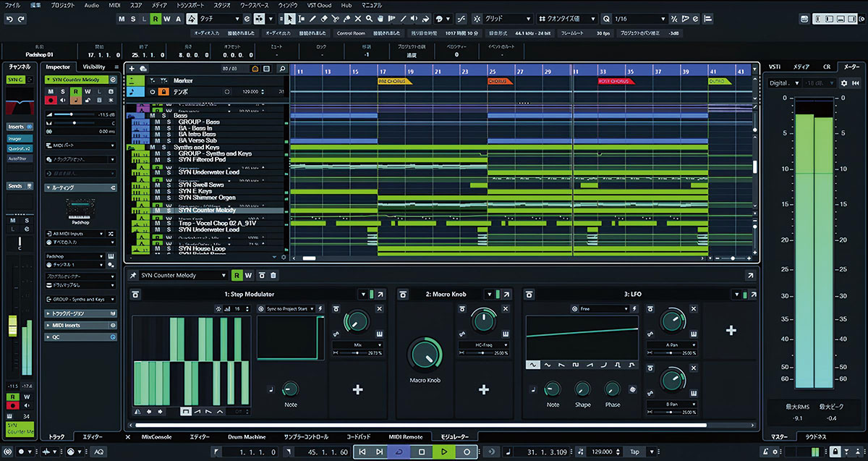
Task: Open the meter panel settings gear
Action: (x=843, y=83)
